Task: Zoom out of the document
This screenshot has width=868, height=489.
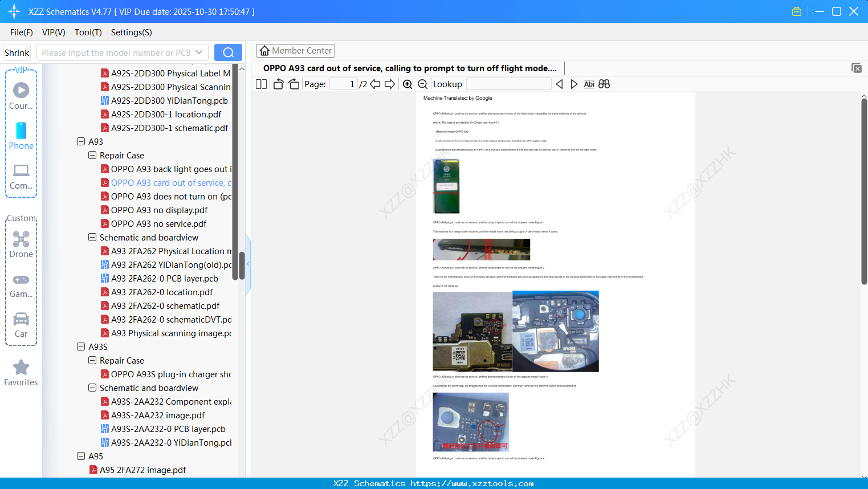Action: (422, 84)
